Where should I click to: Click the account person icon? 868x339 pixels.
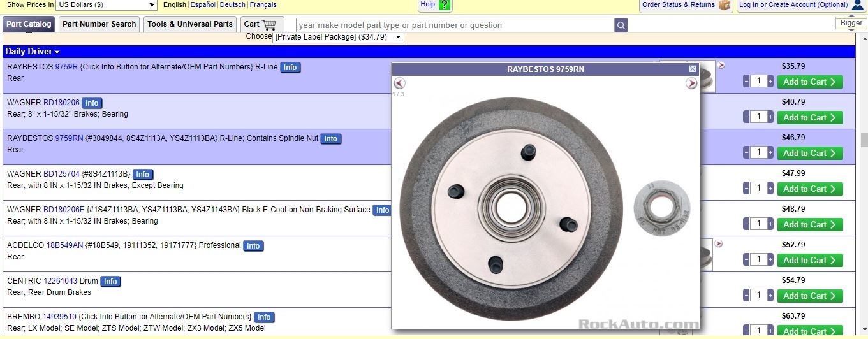(x=858, y=5)
